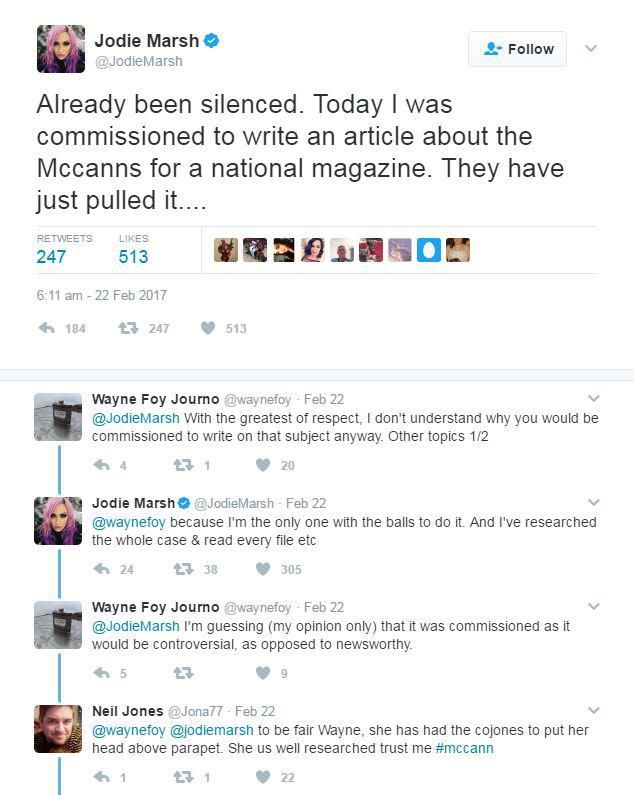Open Jodie Marsh's profile picture in header
634x795 pixels.
pyautogui.click(x=61, y=49)
